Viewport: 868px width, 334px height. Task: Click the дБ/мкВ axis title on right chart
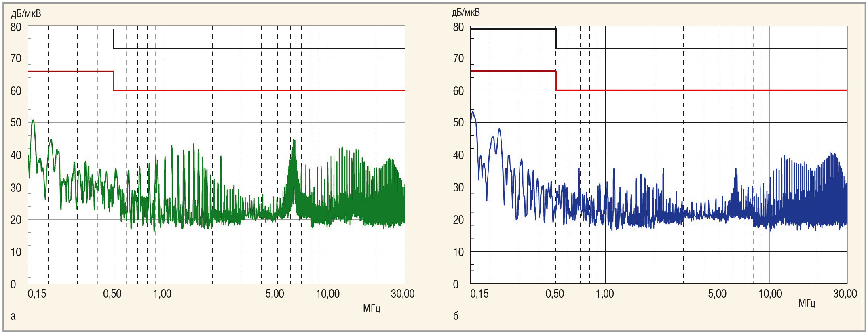click(x=466, y=13)
